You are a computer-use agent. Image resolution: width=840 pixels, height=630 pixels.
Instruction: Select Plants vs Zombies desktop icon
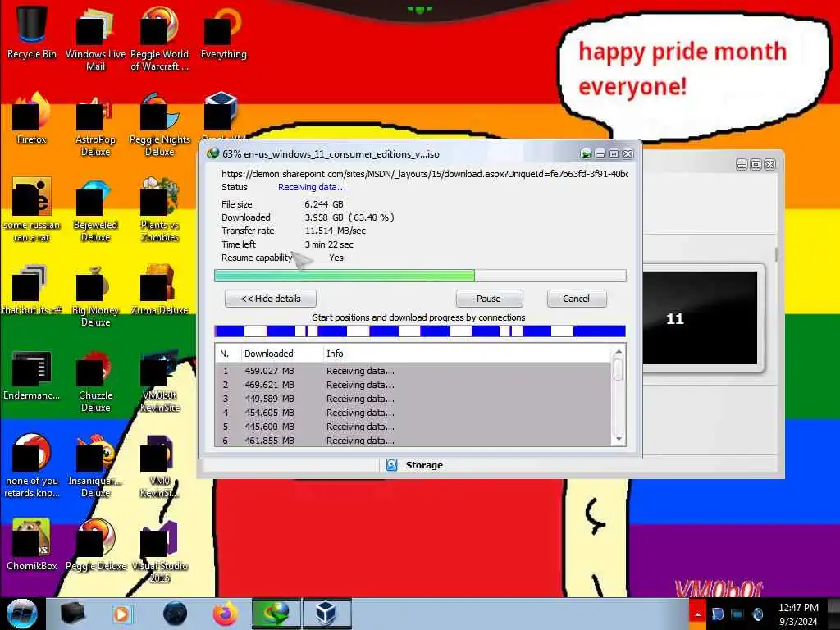(x=159, y=209)
